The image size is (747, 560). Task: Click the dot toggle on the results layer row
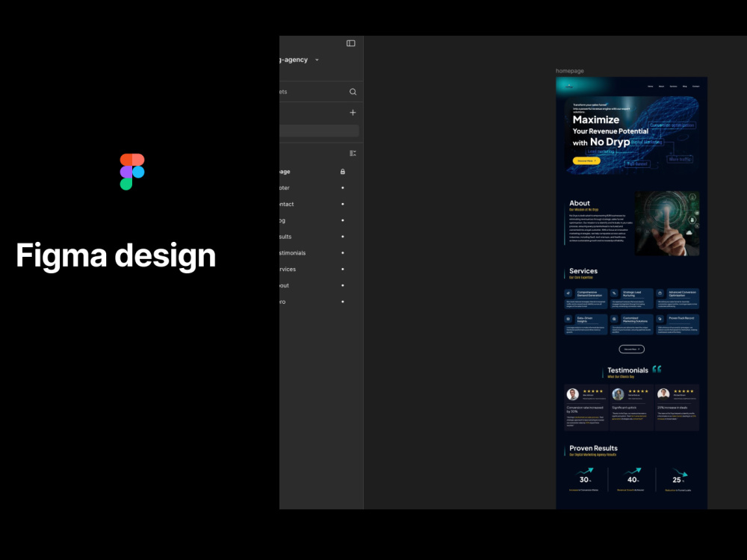pos(343,237)
